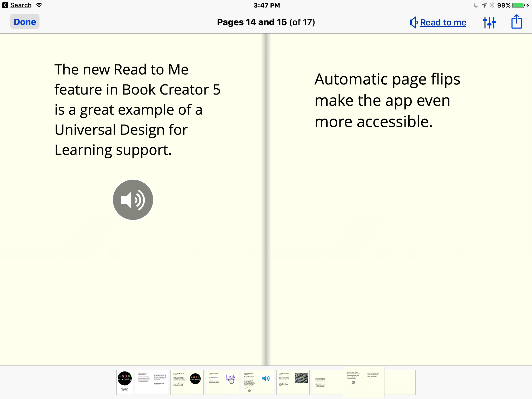532x399 pixels.
Task: Click the speaker icon beside Read to me
Action: click(x=413, y=22)
